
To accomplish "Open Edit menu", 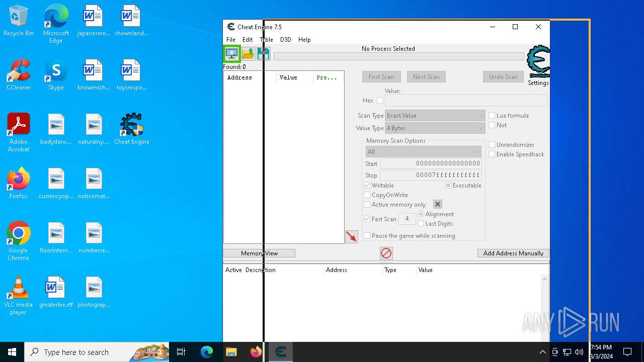I will [x=248, y=40].
